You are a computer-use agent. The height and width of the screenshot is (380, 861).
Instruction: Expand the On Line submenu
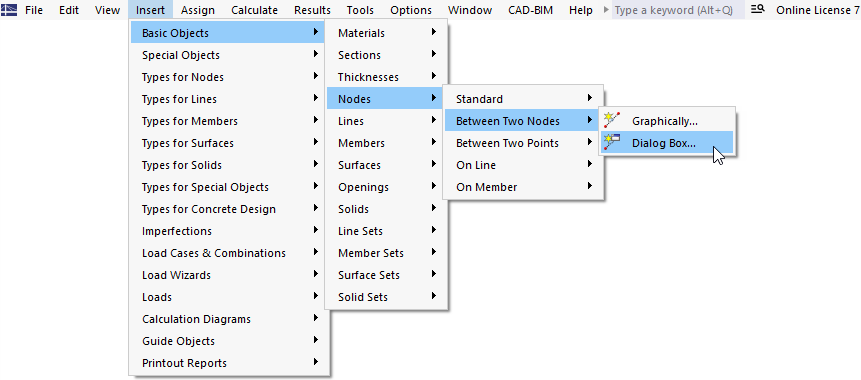tap(523, 165)
